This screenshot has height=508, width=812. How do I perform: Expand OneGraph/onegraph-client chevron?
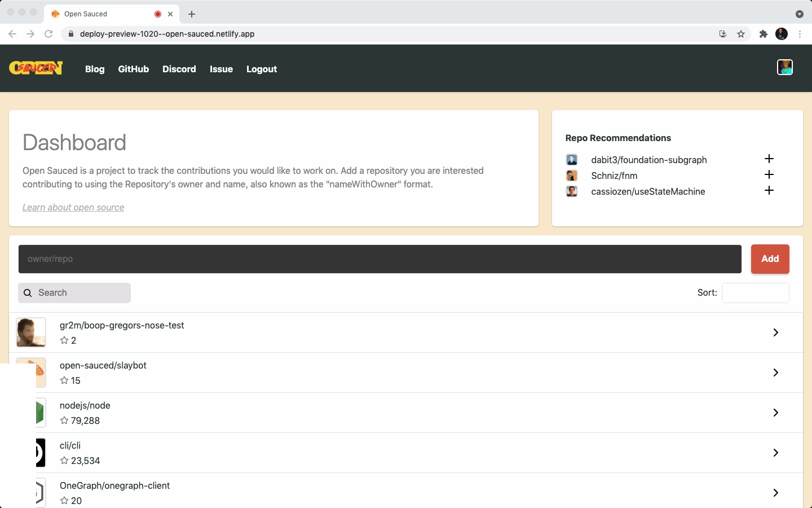(776, 493)
